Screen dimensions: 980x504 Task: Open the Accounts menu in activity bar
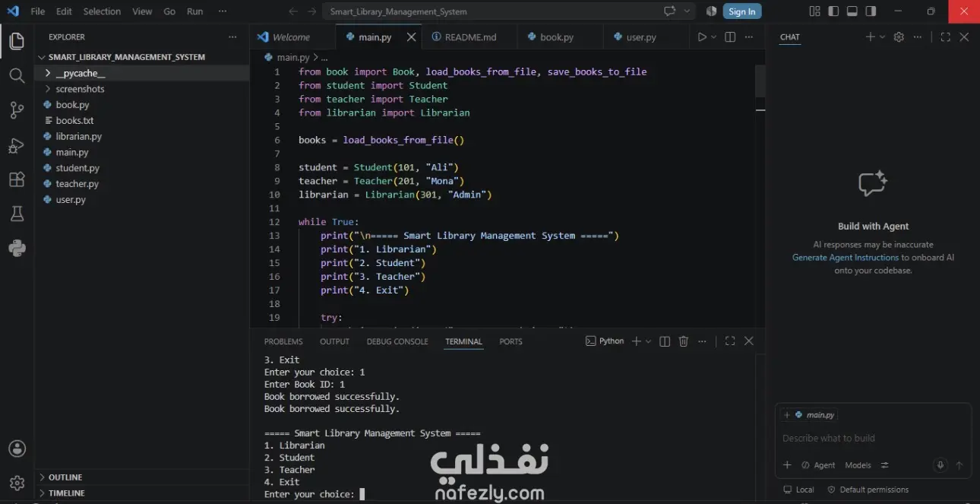(x=17, y=449)
